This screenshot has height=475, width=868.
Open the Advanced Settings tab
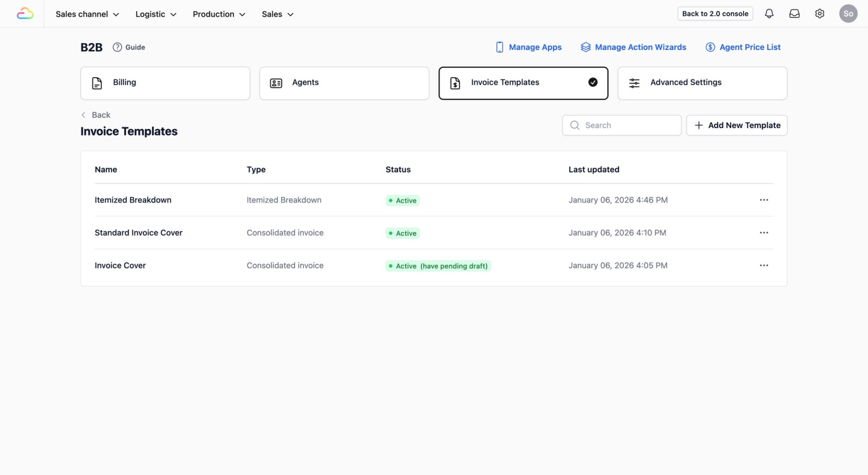click(x=702, y=83)
